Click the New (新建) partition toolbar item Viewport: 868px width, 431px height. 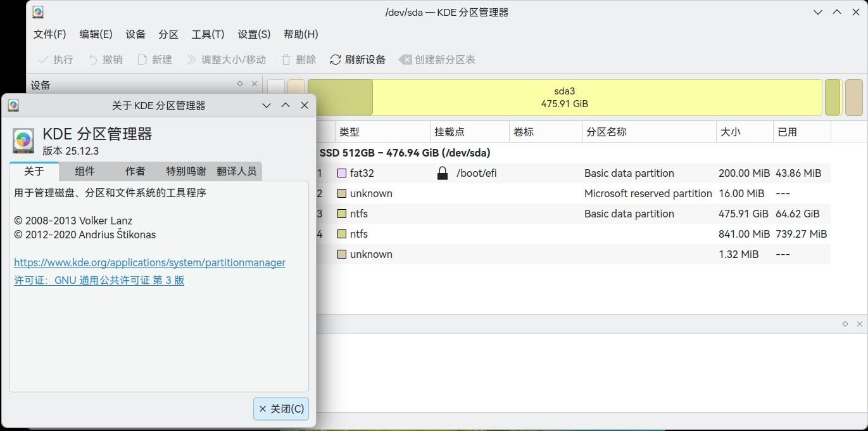pos(154,60)
